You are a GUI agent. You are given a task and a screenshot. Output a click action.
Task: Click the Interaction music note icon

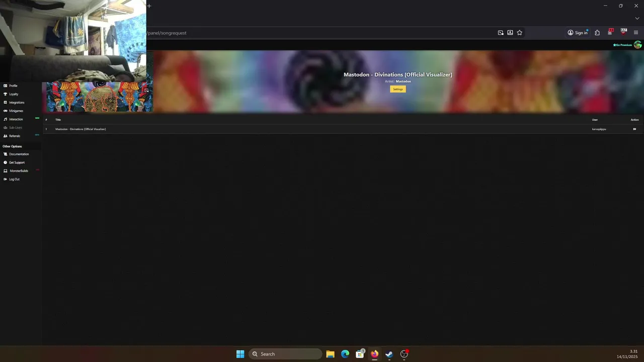click(x=5, y=119)
